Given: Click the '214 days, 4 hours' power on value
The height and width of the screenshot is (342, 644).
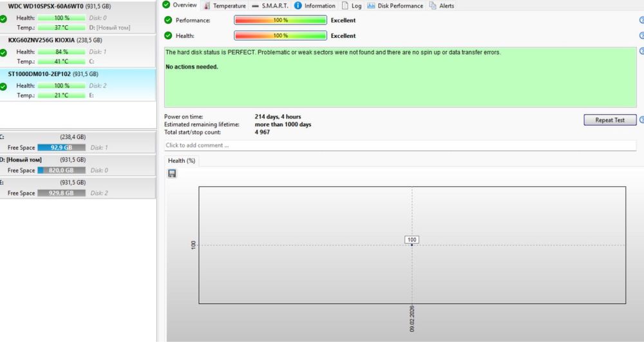Looking at the screenshot, I should (x=278, y=117).
